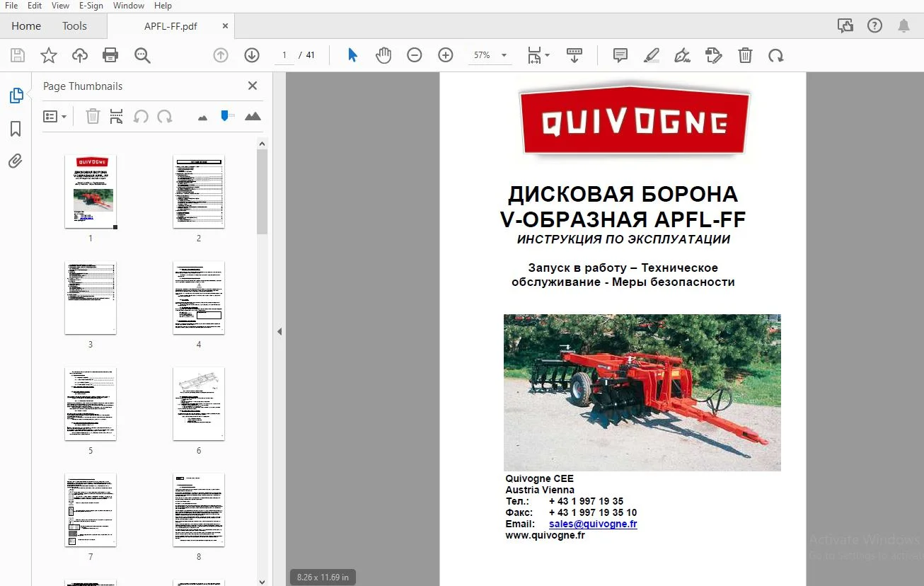
Task: Print the document
Action: tap(110, 55)
